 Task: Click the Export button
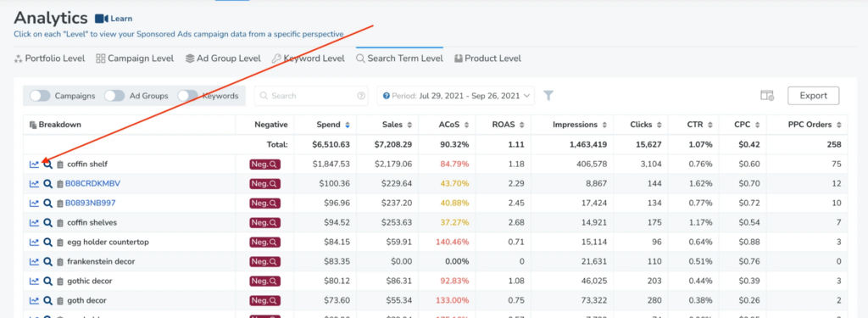pos(813,96)
